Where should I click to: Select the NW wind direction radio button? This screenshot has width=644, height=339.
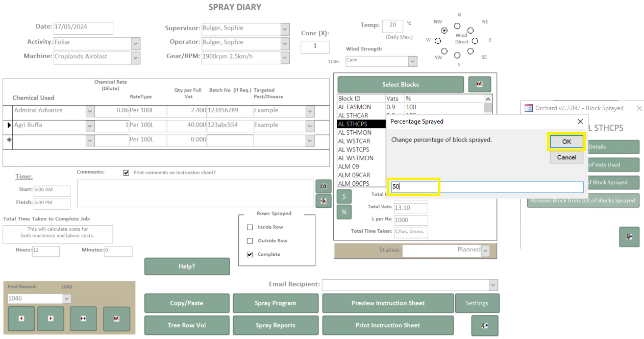444,31
